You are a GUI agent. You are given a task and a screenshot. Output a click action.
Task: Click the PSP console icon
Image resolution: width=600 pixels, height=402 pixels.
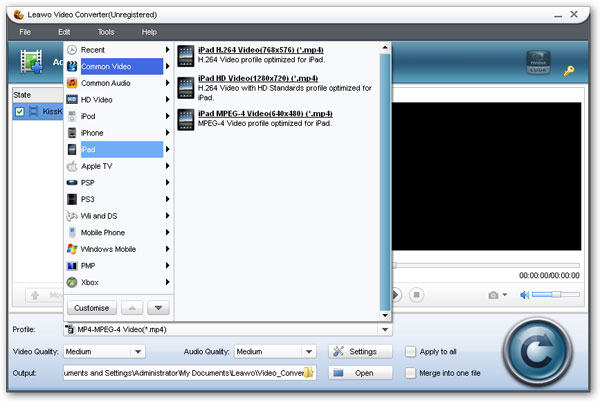click(72, 183)
